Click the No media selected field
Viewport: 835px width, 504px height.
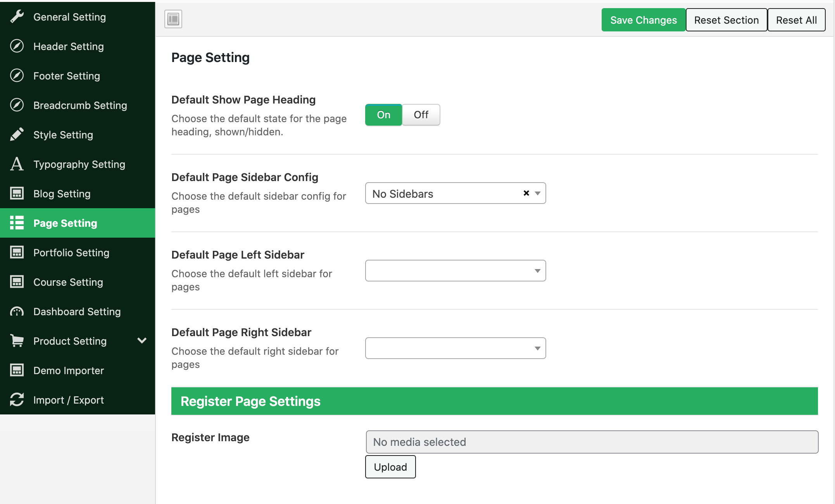pyautogui.click(x=592, y=442)
